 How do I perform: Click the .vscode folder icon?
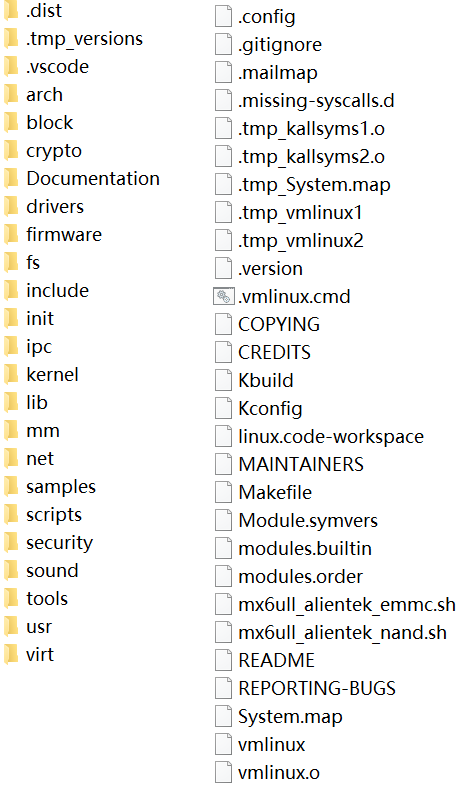pos(11,67)
